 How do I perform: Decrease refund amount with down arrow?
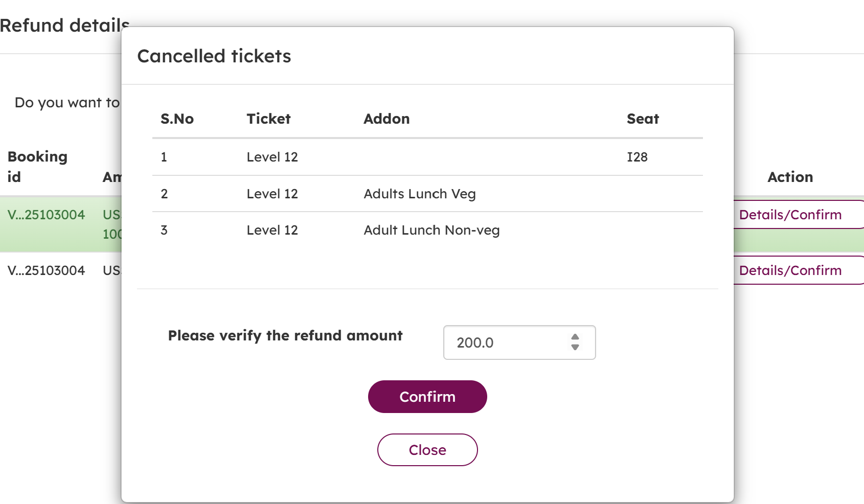(575, 348)
